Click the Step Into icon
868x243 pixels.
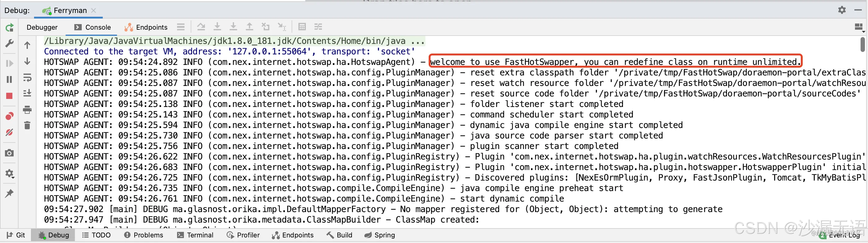coord(233,27)
